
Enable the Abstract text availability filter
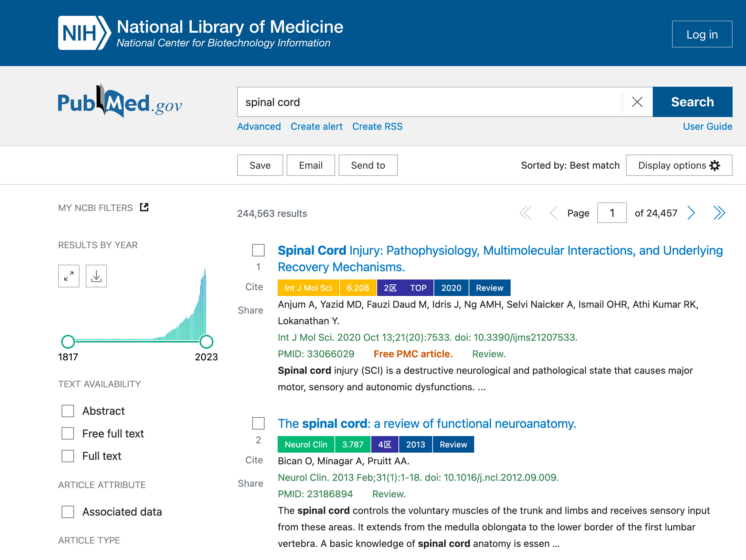click(x=67, y=411)
